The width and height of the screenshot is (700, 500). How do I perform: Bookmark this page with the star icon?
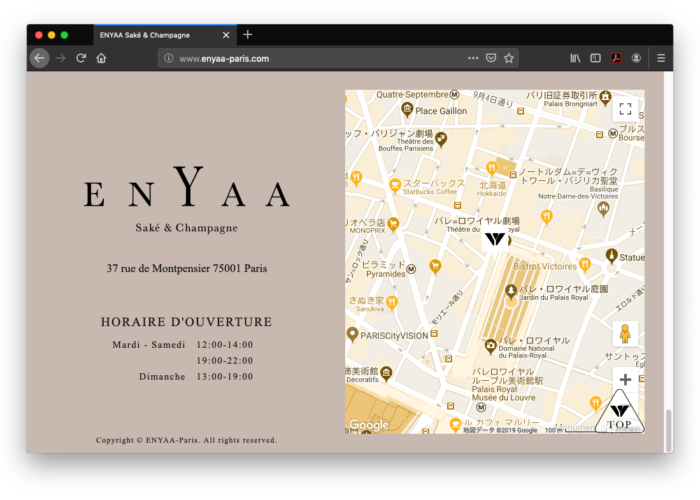(509, 58)
